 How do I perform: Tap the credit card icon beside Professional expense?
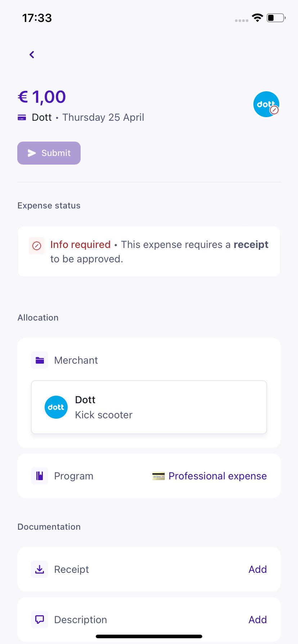(x=158, y=476)
